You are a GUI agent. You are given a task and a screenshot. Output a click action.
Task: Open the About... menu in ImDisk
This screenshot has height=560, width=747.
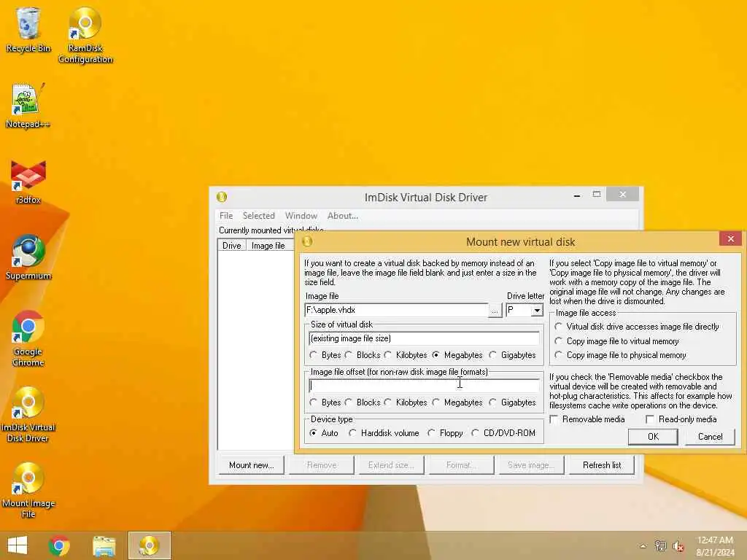pos(343,216)
